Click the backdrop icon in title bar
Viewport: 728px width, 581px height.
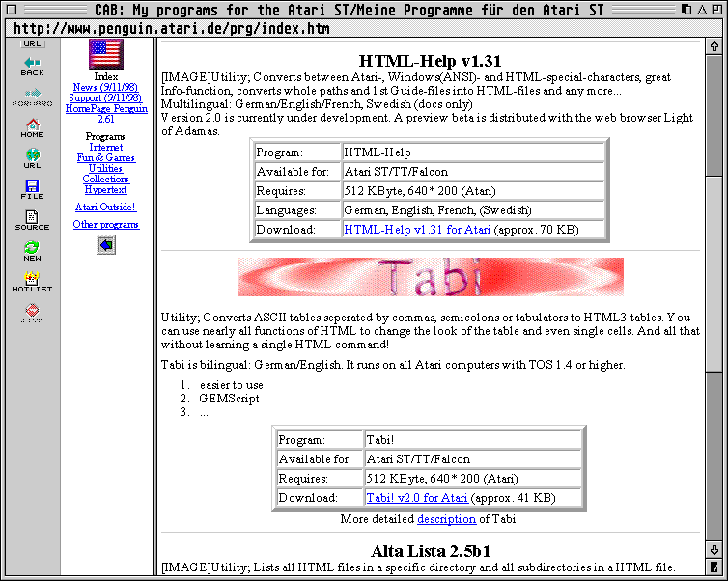point(686,10)
